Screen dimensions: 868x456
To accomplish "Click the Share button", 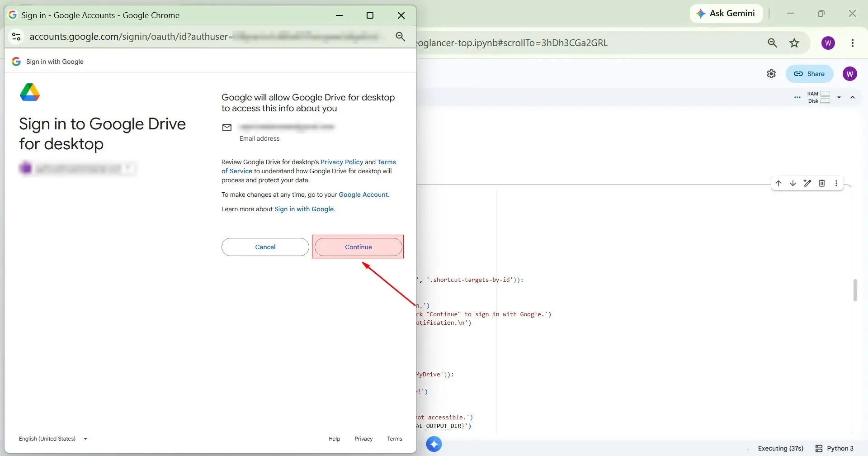I will (809, 74).
